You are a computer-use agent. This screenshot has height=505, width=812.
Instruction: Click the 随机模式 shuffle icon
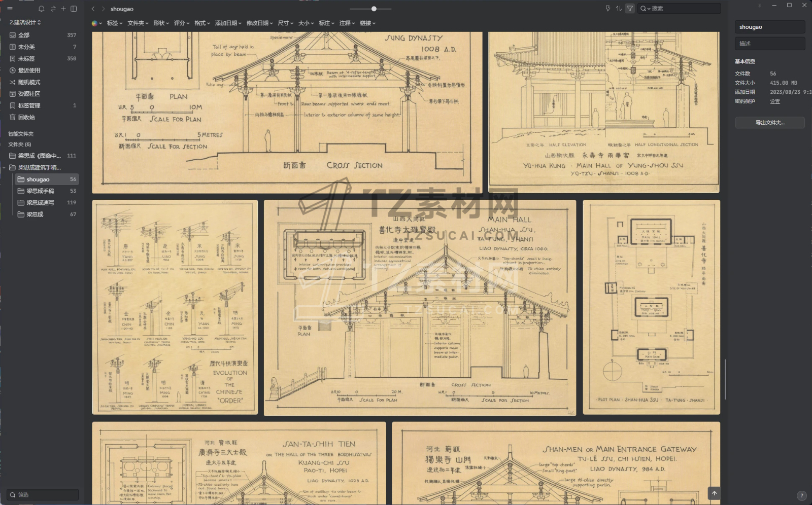click(13, 82)
